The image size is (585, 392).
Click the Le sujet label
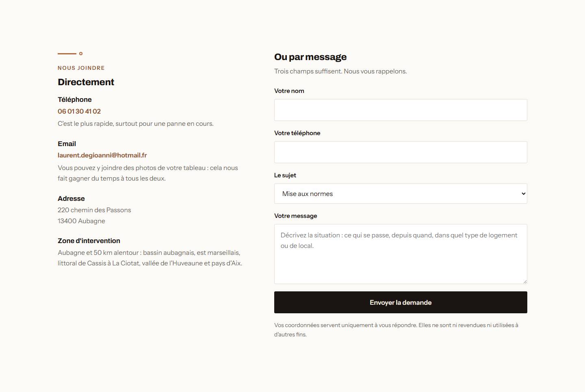point(285,175)
